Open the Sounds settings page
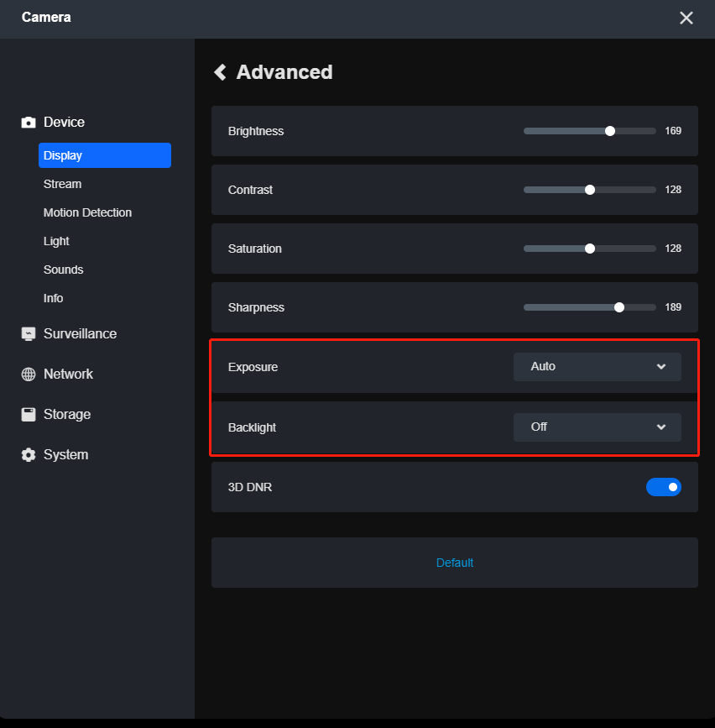 click(x=64, y=270)
